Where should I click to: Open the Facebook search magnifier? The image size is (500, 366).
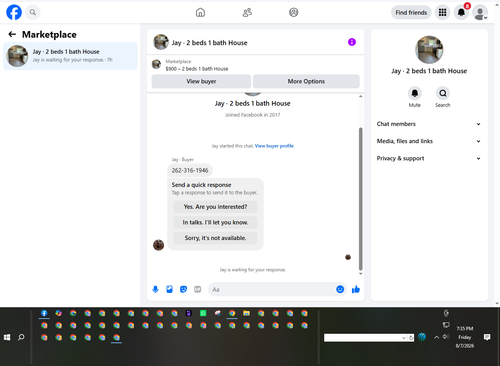point(33,12)
